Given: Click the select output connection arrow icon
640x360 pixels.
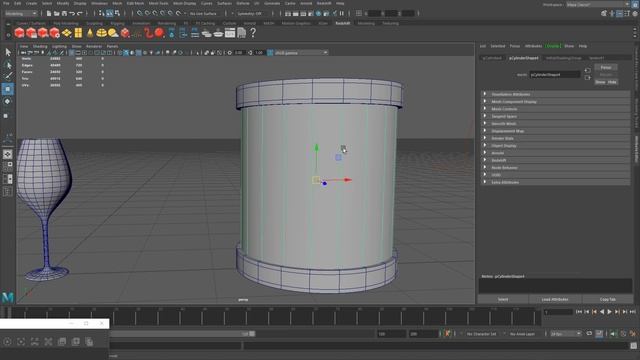Looking at the screenshot, I should pyautogui.click(x=587, y=78).
